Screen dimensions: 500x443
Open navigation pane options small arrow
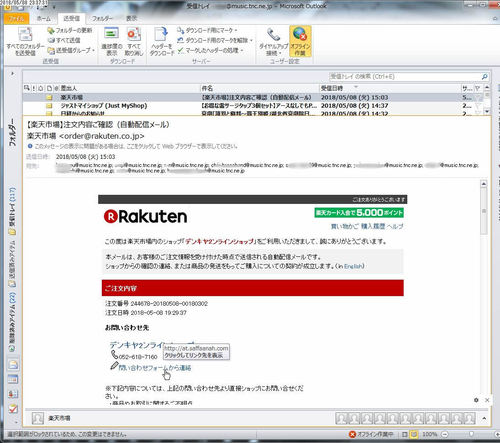15,421
